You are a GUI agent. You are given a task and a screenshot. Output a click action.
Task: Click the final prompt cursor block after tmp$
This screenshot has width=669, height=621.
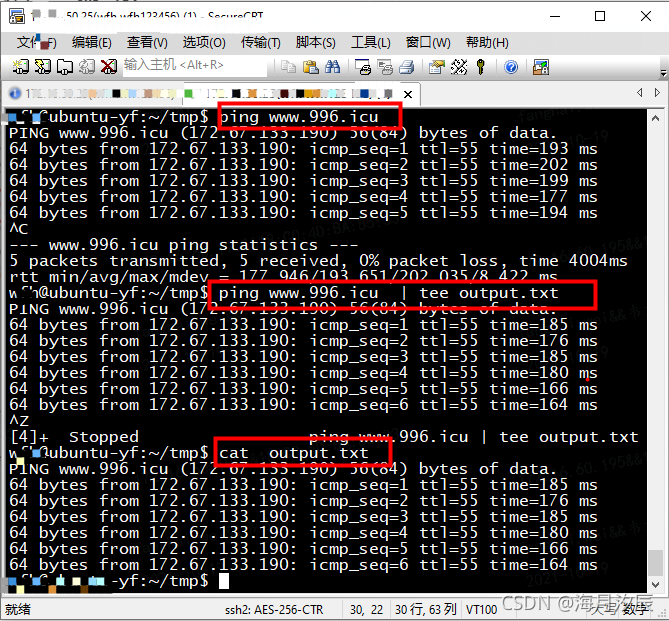coord(224,581)
